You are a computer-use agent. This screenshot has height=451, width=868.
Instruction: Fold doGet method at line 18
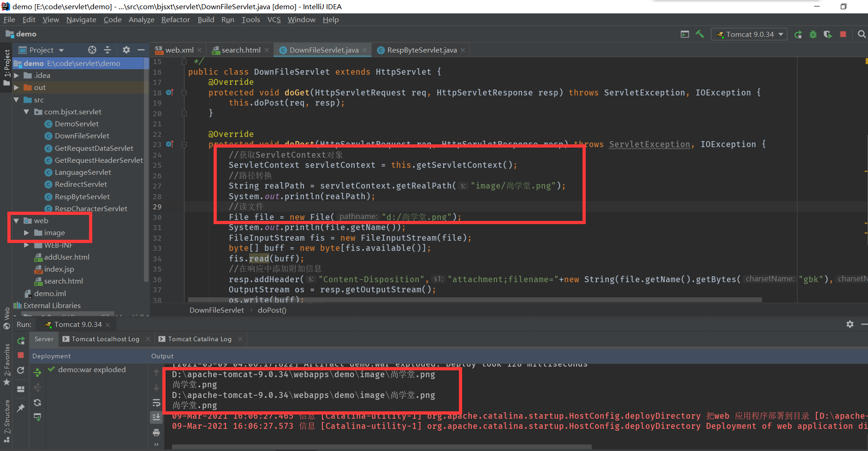tap(184, 93)
